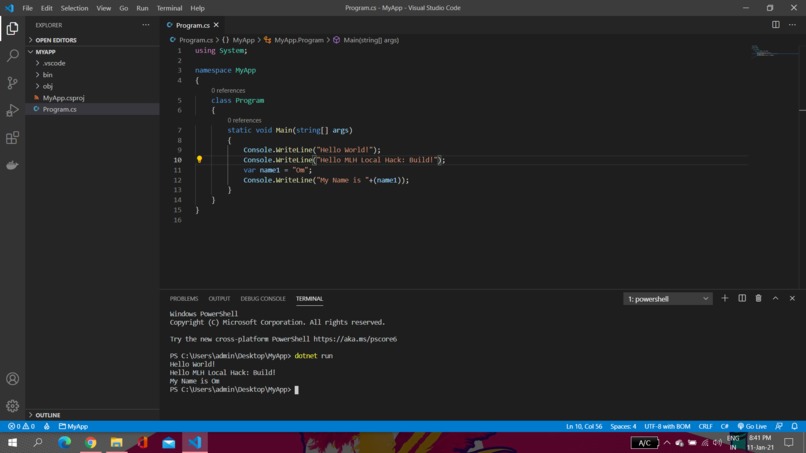Select Program.cs in the explorer
The height and width of the screenshot is (453, 806).
(93, 109)
